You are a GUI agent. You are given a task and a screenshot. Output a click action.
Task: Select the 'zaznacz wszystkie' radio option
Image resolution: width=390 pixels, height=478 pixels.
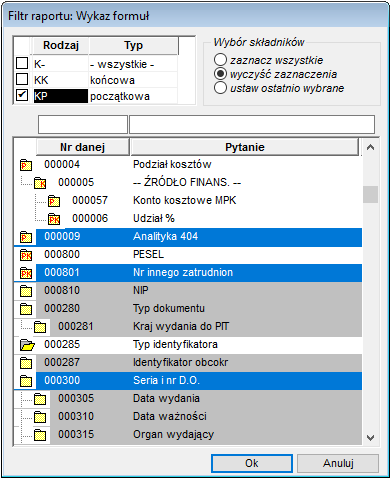coord(220,60)
